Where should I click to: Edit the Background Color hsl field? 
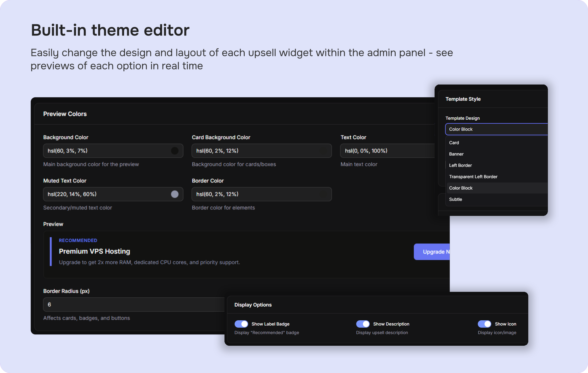(104, 151)
